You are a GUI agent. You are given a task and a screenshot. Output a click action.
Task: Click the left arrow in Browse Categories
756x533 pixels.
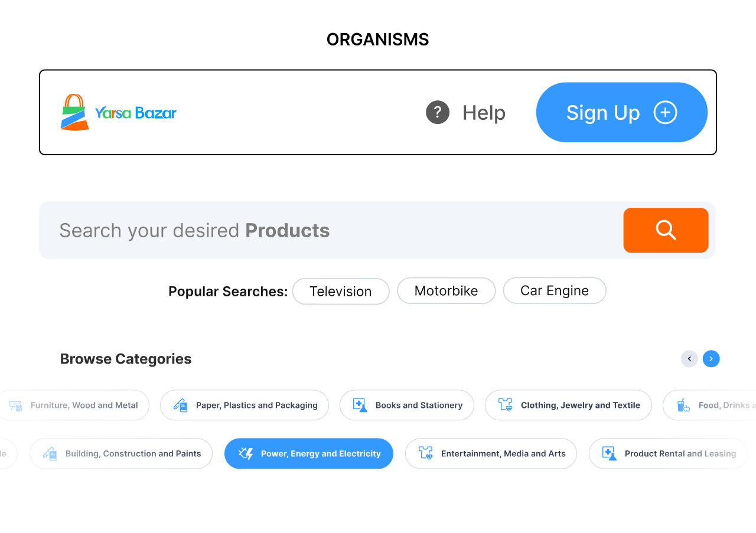[x=689, y=359]
